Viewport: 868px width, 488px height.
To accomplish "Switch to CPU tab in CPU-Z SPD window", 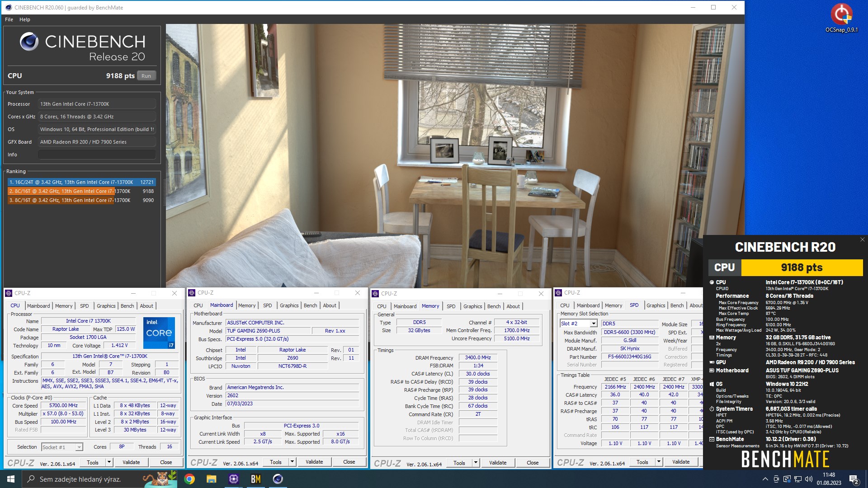I will point(565,305).
